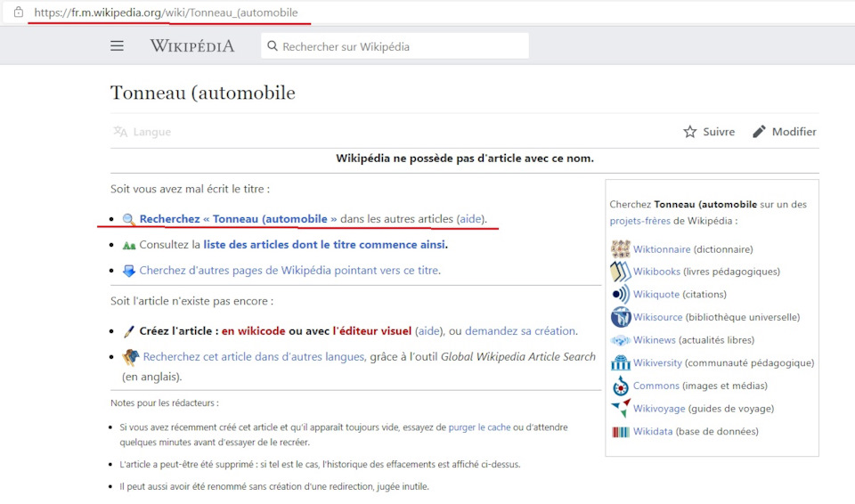
Task: Click the Wikibooks icon
Action: 620,272
